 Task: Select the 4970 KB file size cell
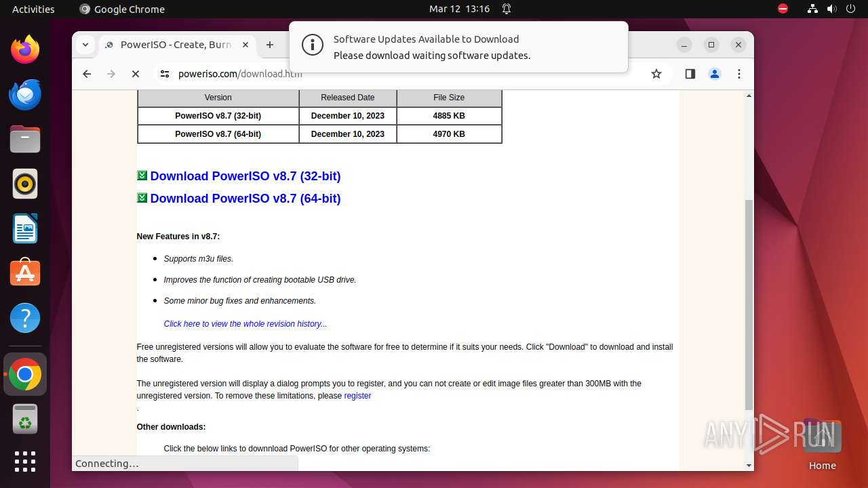tap(449, 134)
